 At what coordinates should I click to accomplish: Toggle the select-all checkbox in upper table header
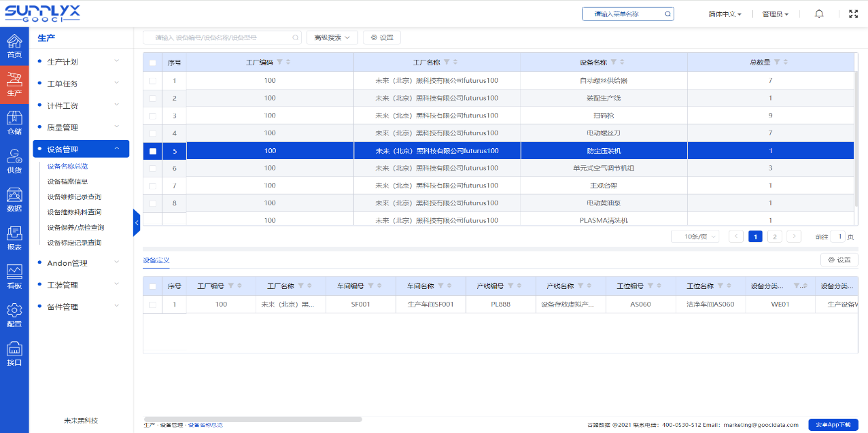(x=153, y=63)
